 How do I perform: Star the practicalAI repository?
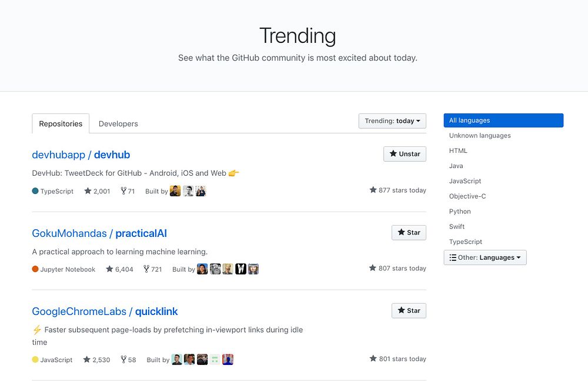409,232
